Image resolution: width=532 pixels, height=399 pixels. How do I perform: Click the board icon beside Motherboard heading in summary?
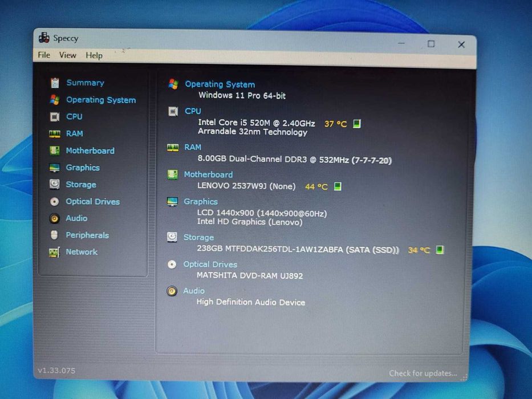pyautogui.click(x=173, y=174)
